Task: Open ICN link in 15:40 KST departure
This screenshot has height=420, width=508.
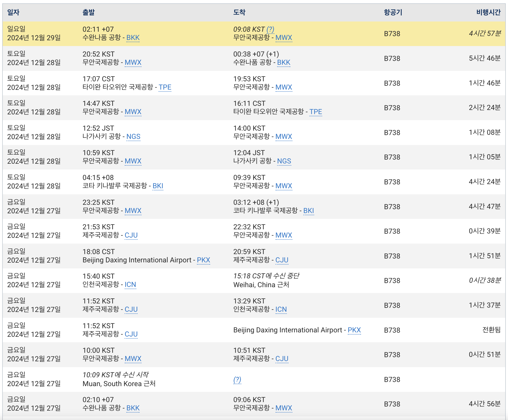Action: pos(130,285)
